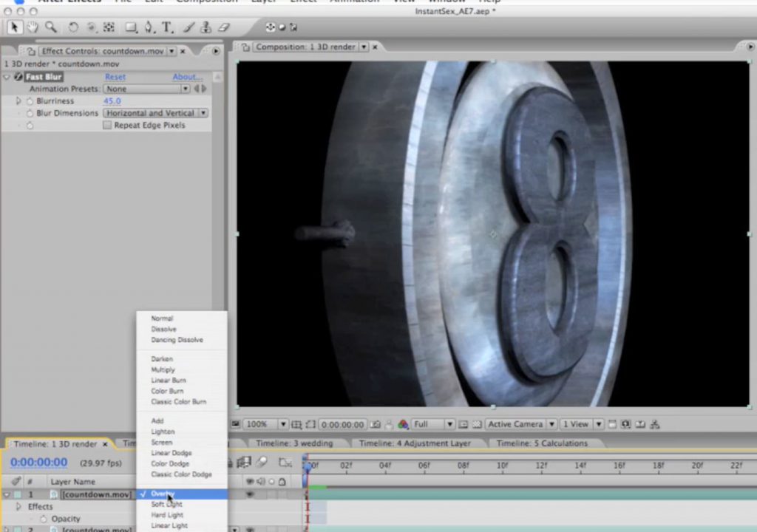The height and width of the screenshot is (532, 757).
Task: Select the Zoom magnifier tool
Action: [x=51, y=27]
